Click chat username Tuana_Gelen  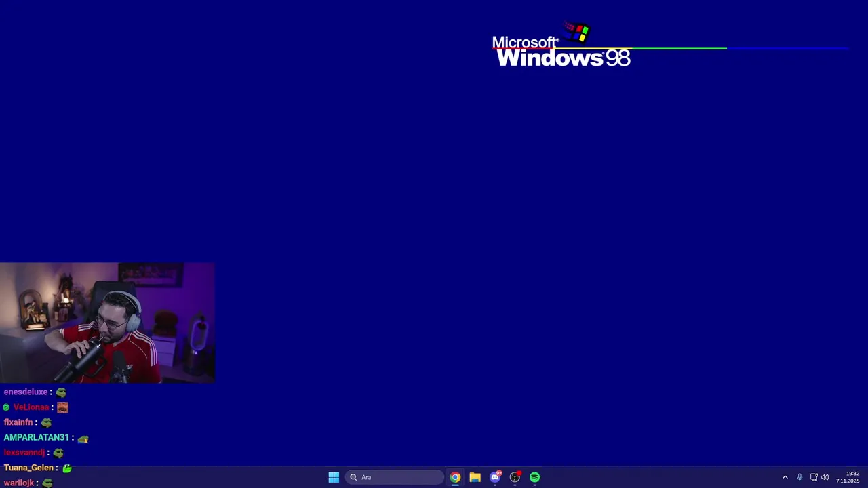pos(28,468)
